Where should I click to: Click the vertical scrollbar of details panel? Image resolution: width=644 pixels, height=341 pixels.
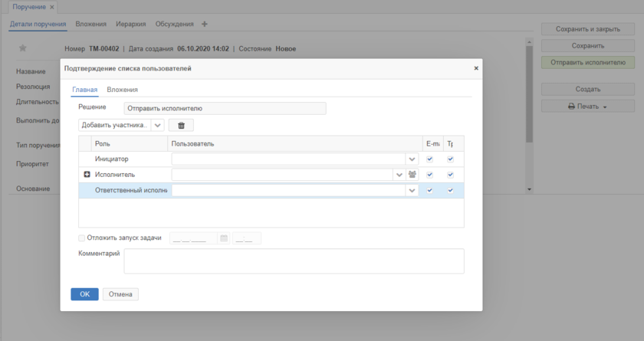tap(528, 92)
